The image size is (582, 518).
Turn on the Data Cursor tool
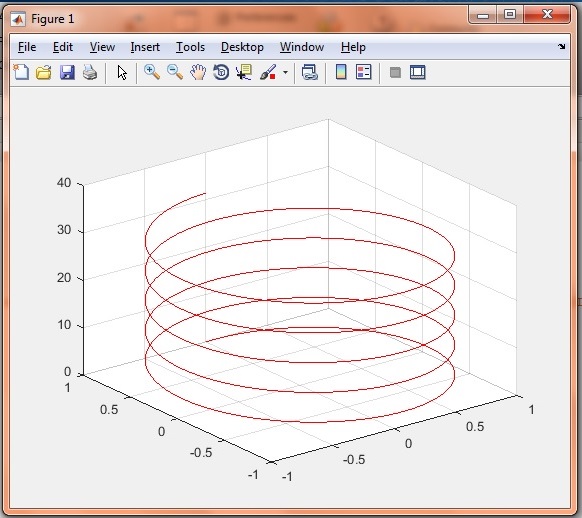click(x=244, y=72)
